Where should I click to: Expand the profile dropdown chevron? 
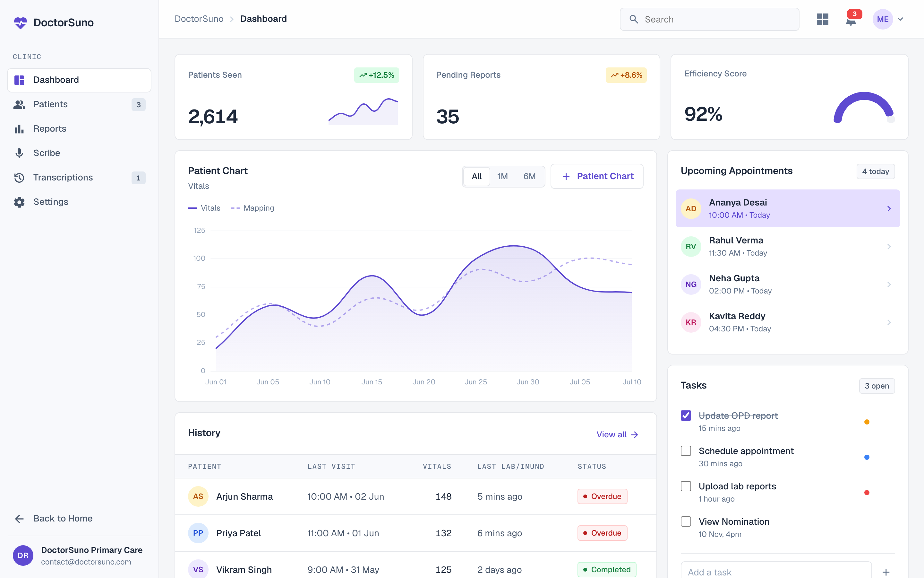[x=900, y=19]
